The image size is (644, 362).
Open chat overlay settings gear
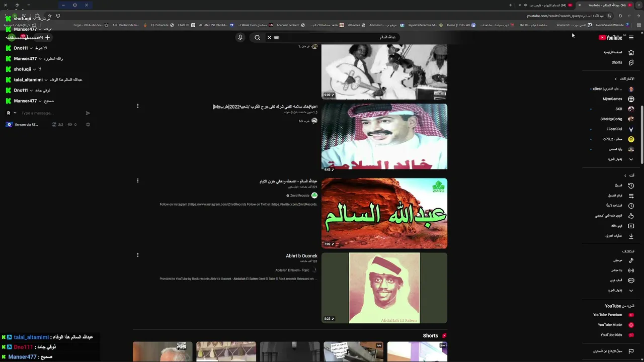pyautogui.click(x=88, y=125)
